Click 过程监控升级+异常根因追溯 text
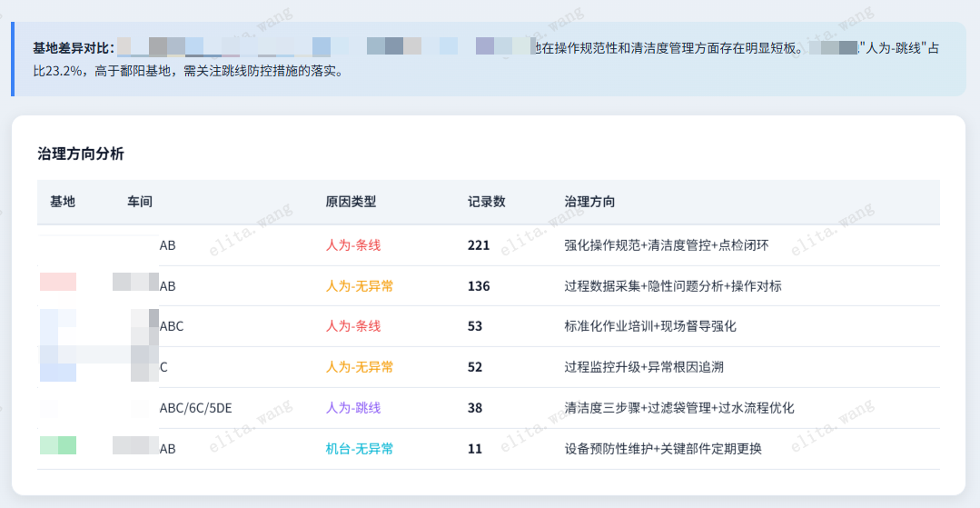The height and width of the screenshot is (508, 980). click(x=644, y=367)
